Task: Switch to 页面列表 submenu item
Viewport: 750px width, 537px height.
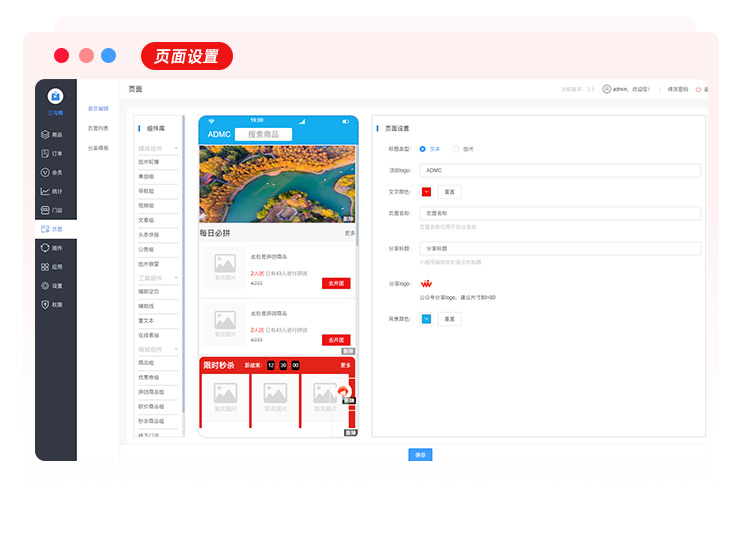Action: (x=98, y=128)
